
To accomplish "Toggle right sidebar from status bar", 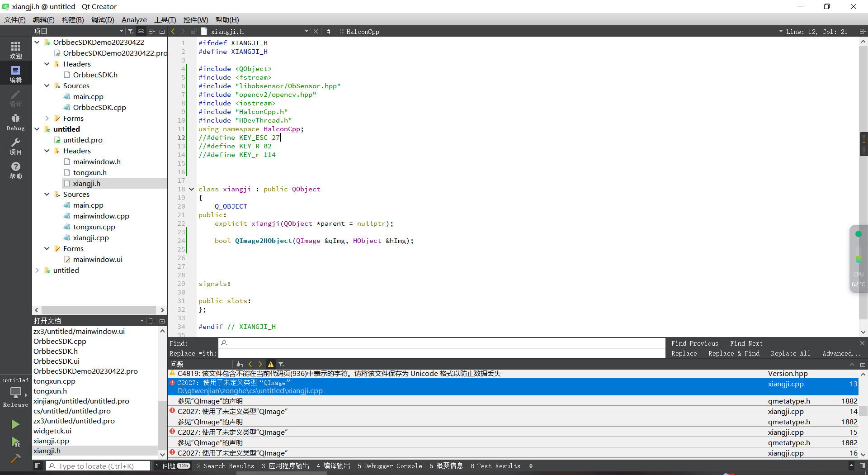I will [862, 465].
